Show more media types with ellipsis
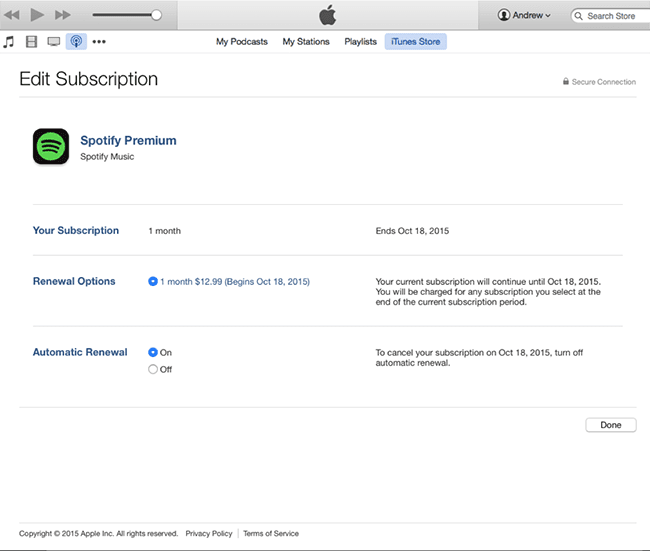The width and height of the screenshot is (650, 551). 99,41
